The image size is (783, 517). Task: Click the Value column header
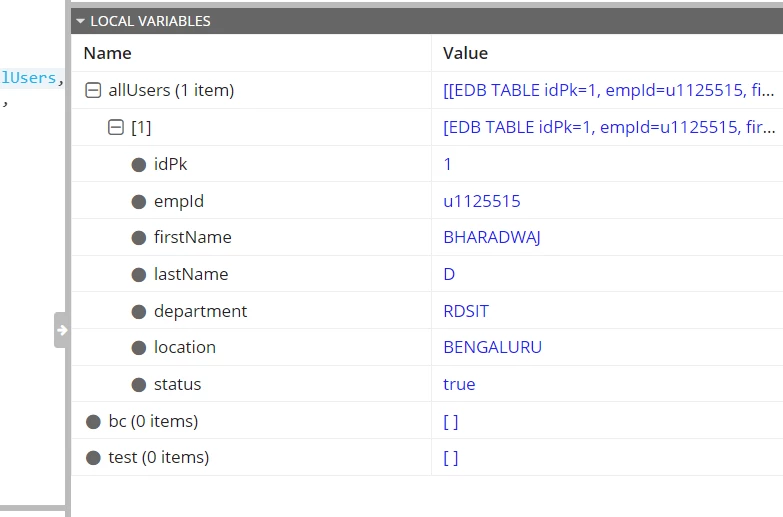[465, 53]
